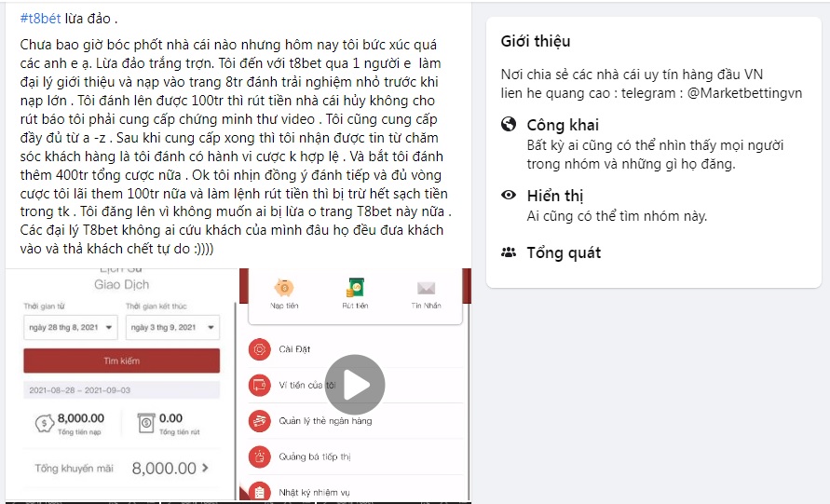
Task: Click the Cài Đặt gear icon
Action: tap(259, 349)
